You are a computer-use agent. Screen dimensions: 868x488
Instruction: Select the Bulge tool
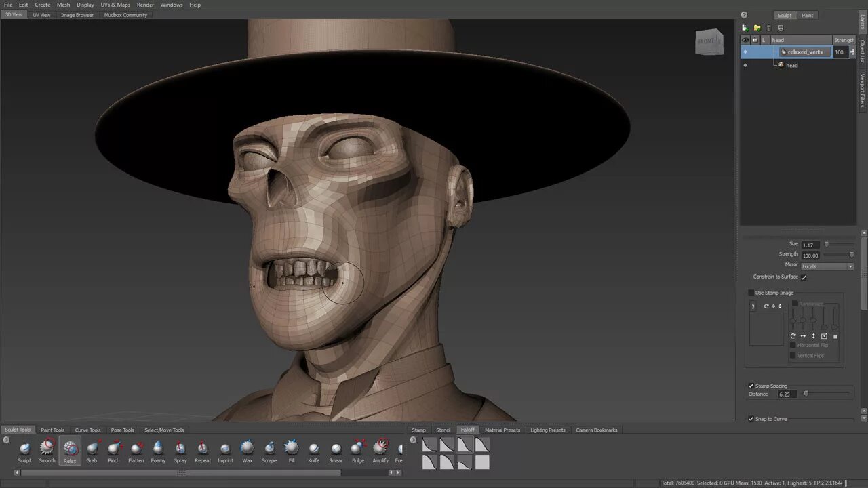358,449
